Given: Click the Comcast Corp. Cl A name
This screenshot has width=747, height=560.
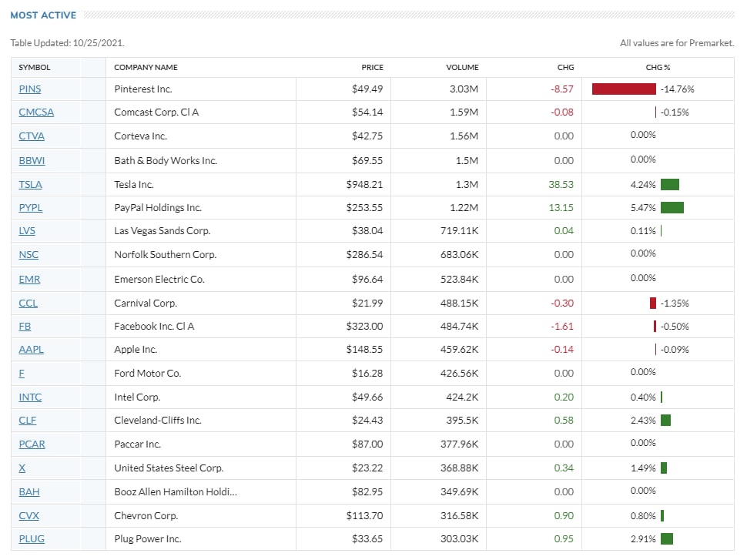Looking at the screenshot, I should pos(156,112).
